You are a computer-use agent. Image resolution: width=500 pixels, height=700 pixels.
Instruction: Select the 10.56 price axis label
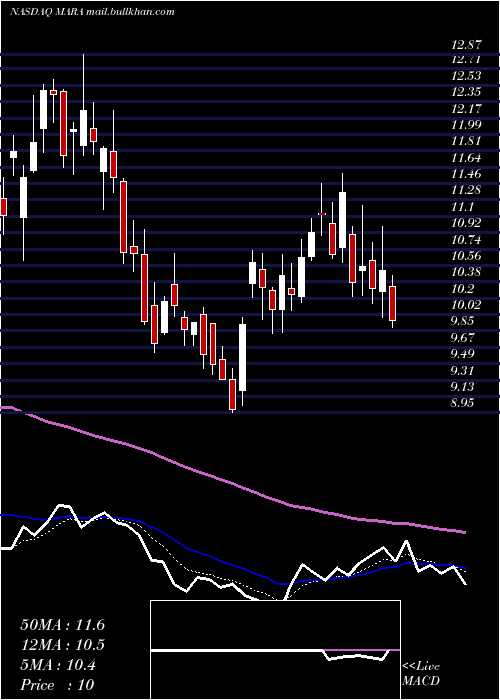pos(467,256)
